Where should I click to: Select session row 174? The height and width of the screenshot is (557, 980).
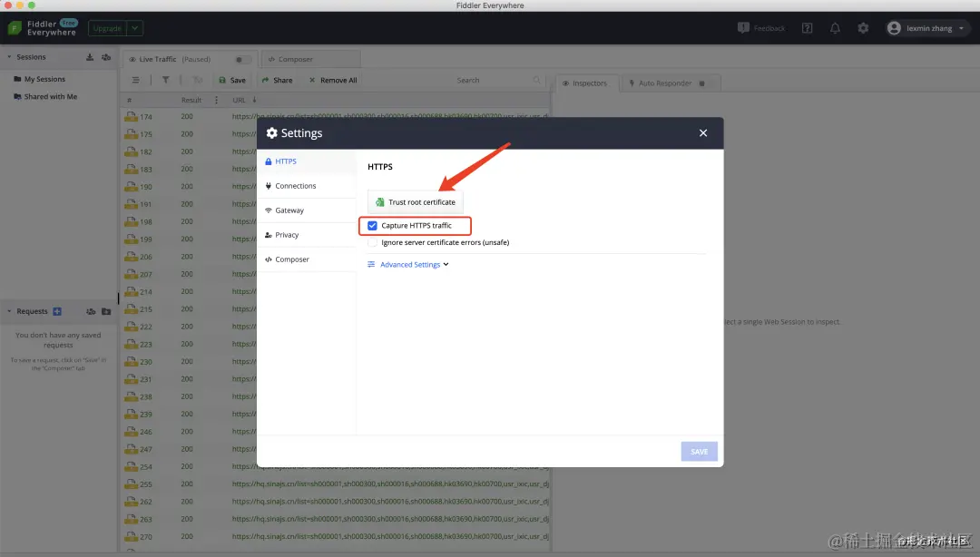[335, 117]
